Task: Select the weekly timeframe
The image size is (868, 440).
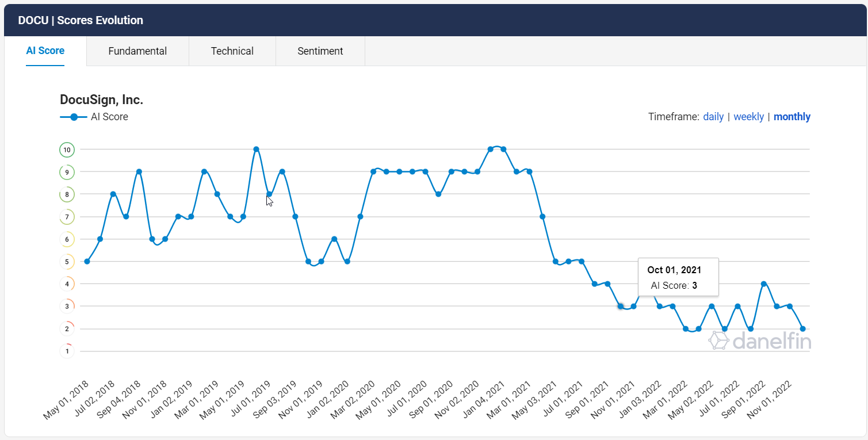Action: [x=748, y=117]
